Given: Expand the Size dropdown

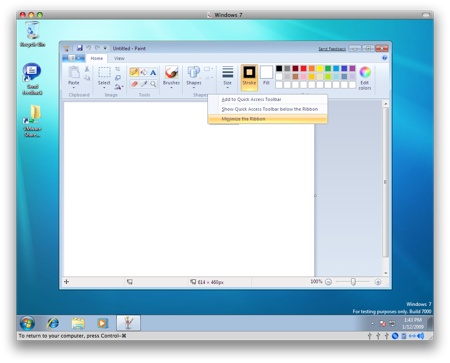Looking at the screenshot, I should click(227, 77).
